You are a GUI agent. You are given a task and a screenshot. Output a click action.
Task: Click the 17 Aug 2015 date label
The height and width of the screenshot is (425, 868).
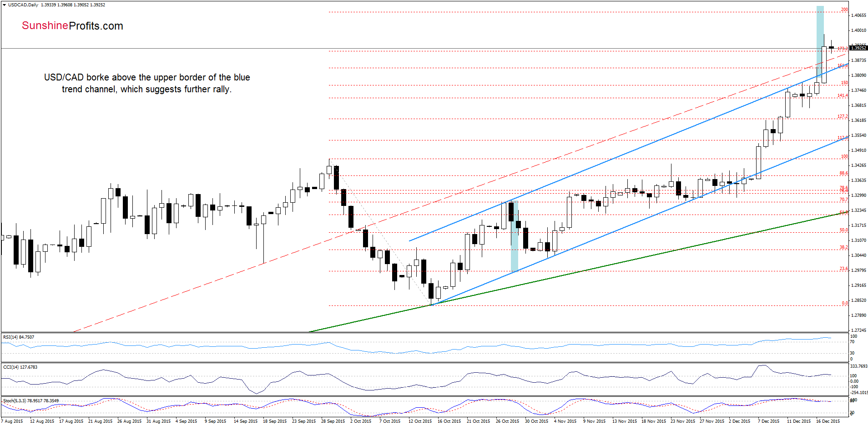pyautogui.click(x=71, y=421)
